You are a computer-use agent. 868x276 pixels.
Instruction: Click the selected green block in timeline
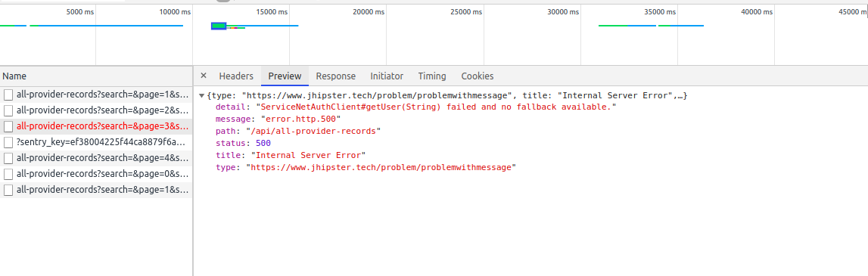click(219, 26)
